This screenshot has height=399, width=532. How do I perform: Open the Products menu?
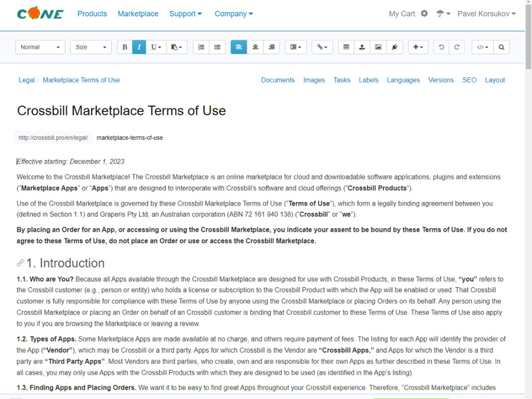tap(92, 14)
